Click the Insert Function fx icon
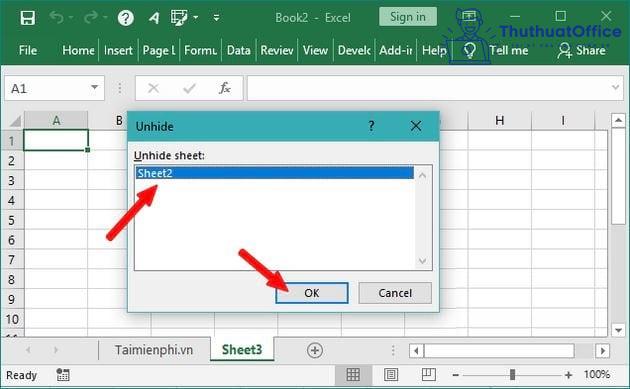This screenshot has width=630, height=389. (x=225, y=88)
